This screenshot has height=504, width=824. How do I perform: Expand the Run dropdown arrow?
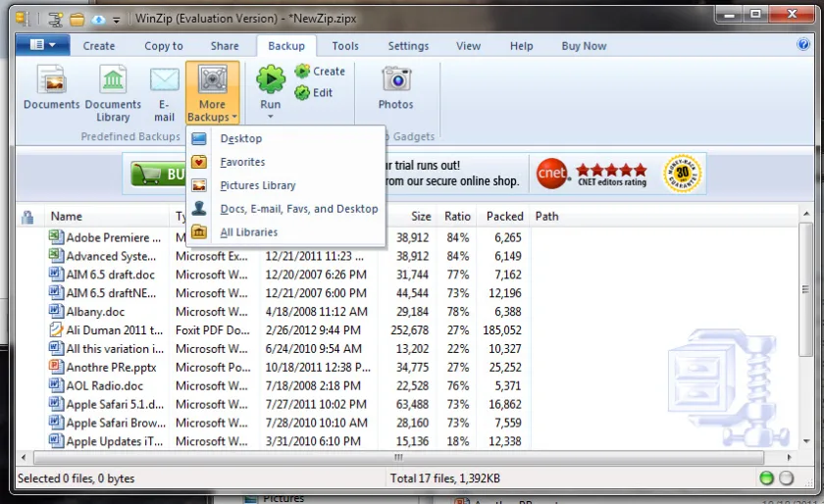click(270, 117)
